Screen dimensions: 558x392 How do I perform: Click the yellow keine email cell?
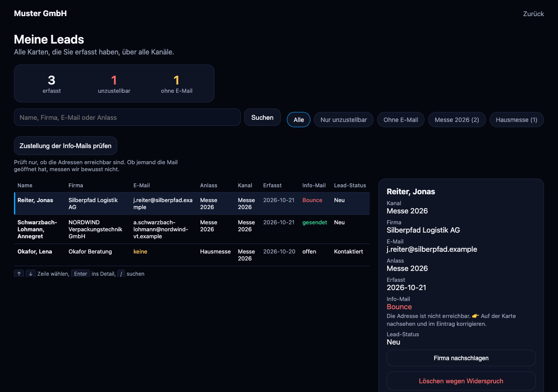coord(140,251)
